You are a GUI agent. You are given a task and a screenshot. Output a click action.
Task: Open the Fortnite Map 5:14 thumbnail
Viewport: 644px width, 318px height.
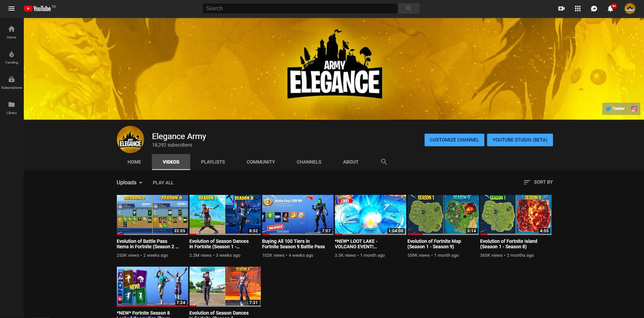pos(443,215)
